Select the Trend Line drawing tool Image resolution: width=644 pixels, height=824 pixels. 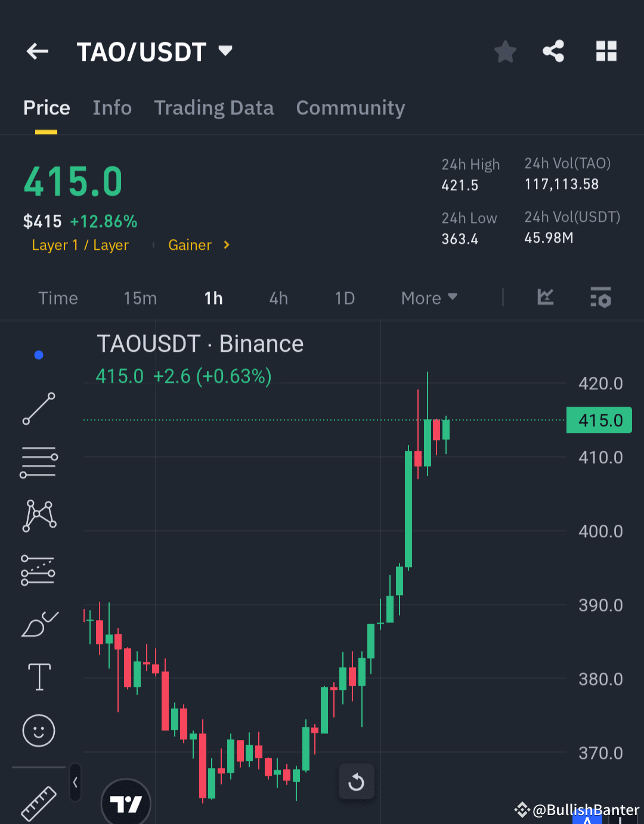pos(38,409)
